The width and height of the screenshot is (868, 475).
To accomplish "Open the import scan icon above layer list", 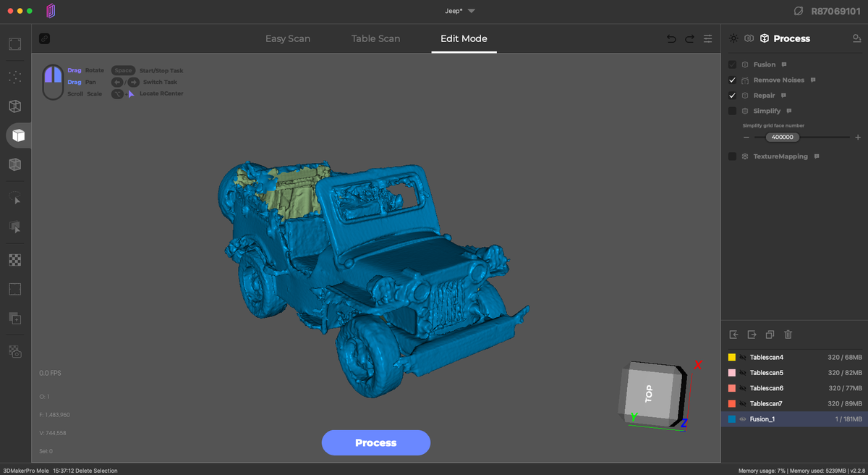I will click(733, 335).
